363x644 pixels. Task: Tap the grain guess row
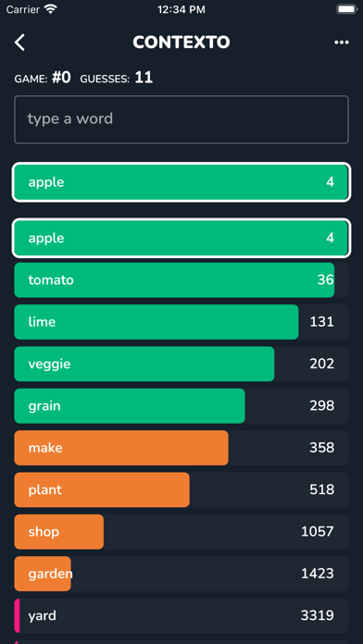click(181, 406)
